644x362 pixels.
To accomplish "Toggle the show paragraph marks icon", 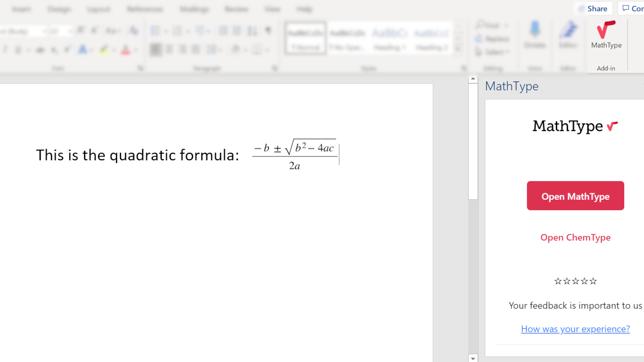I will point(268,31).
